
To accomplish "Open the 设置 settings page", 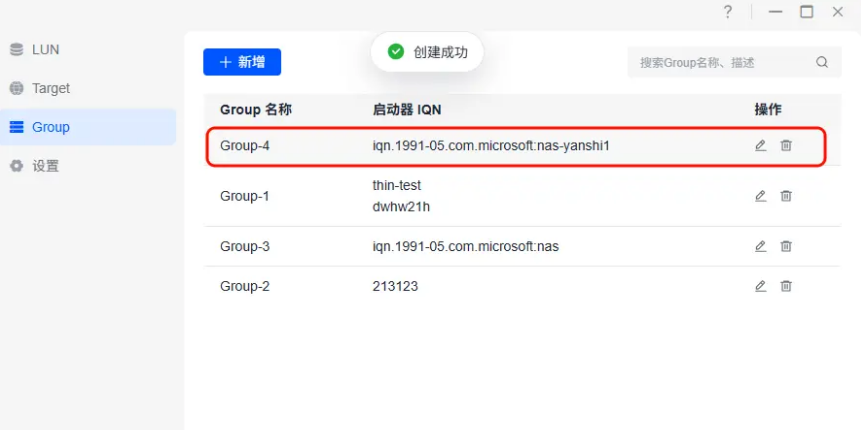I will [x=46, y=166].
